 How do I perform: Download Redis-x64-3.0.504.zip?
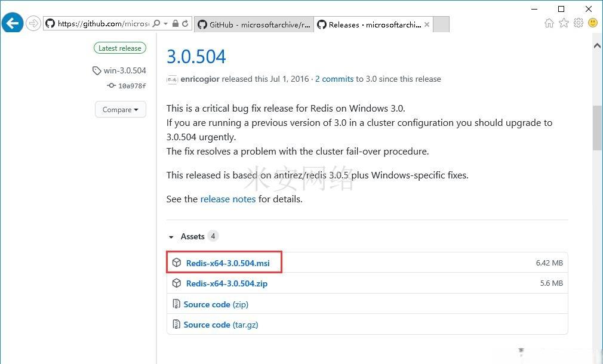[227, 283]
